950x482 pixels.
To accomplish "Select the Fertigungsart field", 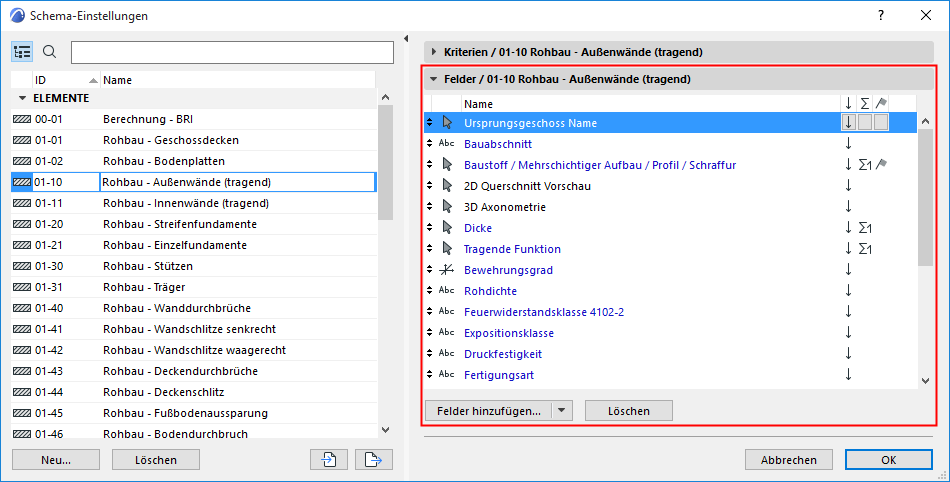I will coord(499,375).
